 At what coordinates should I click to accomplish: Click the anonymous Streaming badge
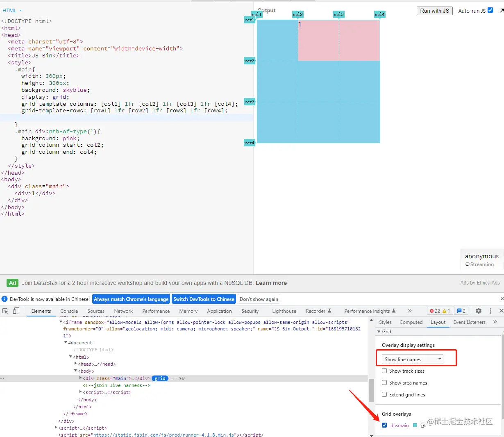tap(481, 259)
